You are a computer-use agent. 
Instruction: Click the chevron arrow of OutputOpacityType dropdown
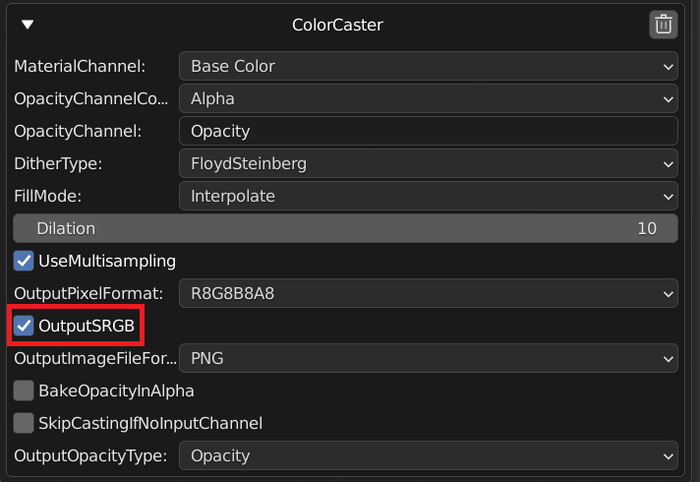pos(668,457)
